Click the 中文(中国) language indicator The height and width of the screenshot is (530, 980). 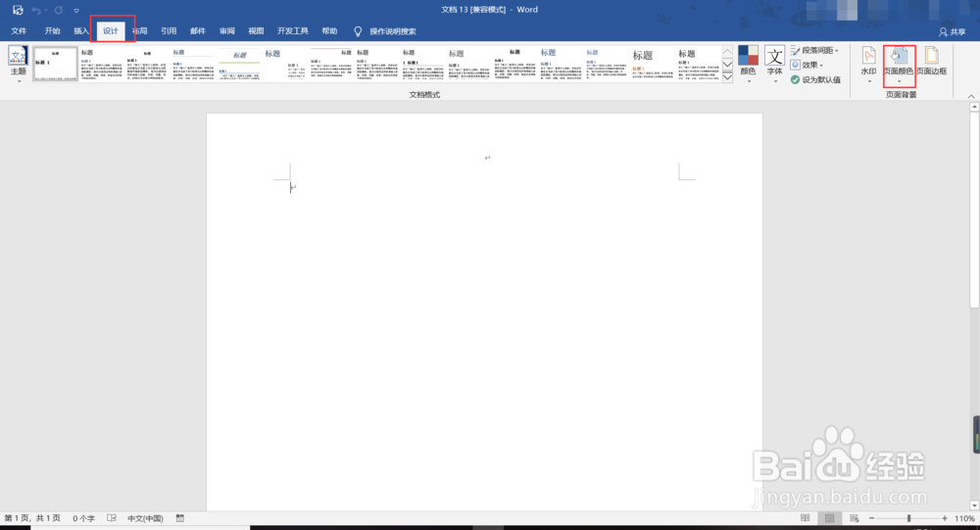(145, 518)
